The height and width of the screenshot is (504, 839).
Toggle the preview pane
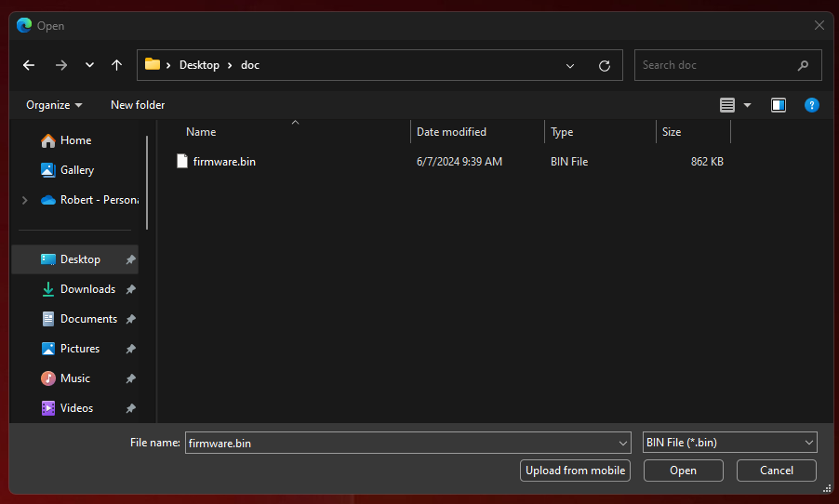779,105
